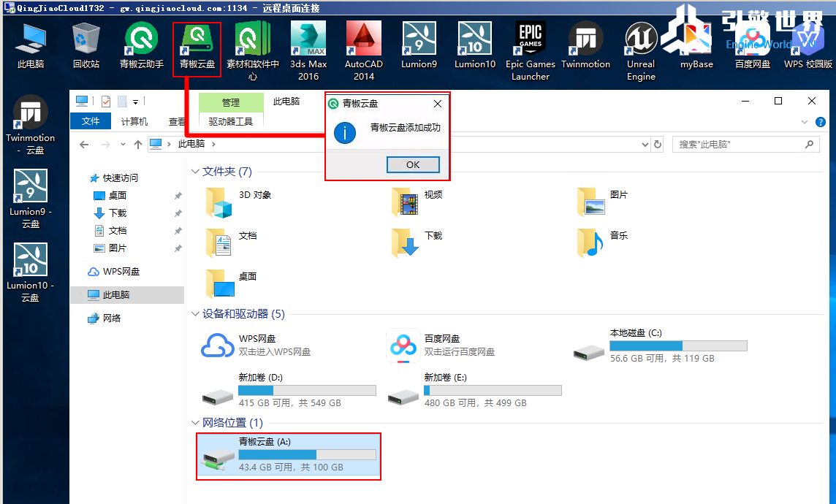
Task: Open myBase desktop shortcut
Action: pyautogui.click(x=696, y=46)
